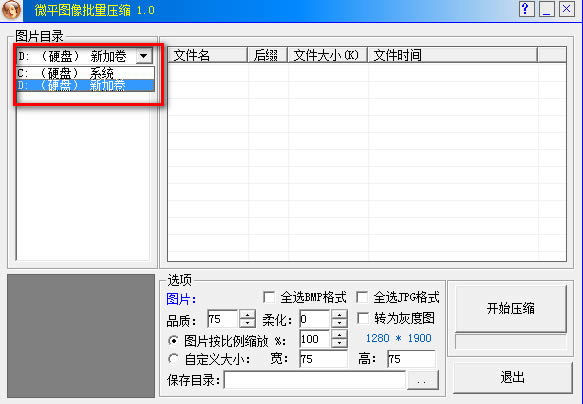Image resolution: width=583 pixels, height=404 pixels.
Task: Sort list by 后缀 column header
Action: tap(267, 55)
